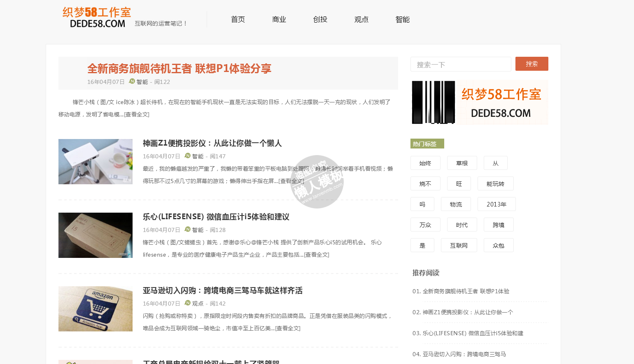Screen dimensions: 634x364
Task: Open recommended reading item 02 神画Z1
Action: [x=468, y=312]
